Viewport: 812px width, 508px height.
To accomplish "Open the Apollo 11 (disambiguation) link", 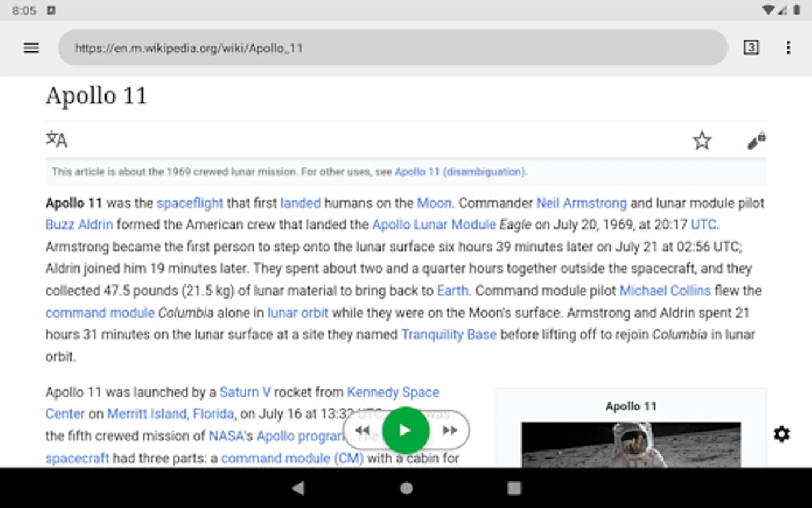I will (x=460, y=172).
